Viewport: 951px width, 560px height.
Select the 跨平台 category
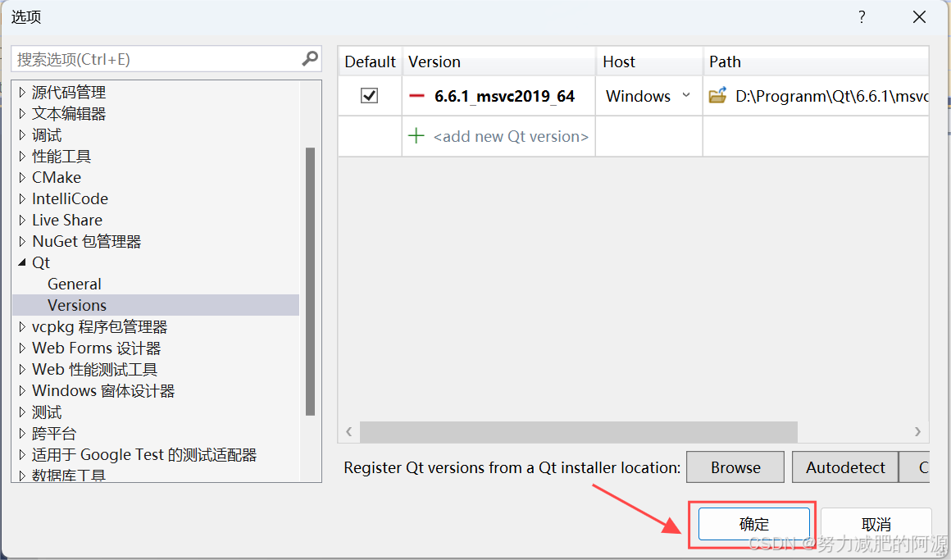pos(54,433)
